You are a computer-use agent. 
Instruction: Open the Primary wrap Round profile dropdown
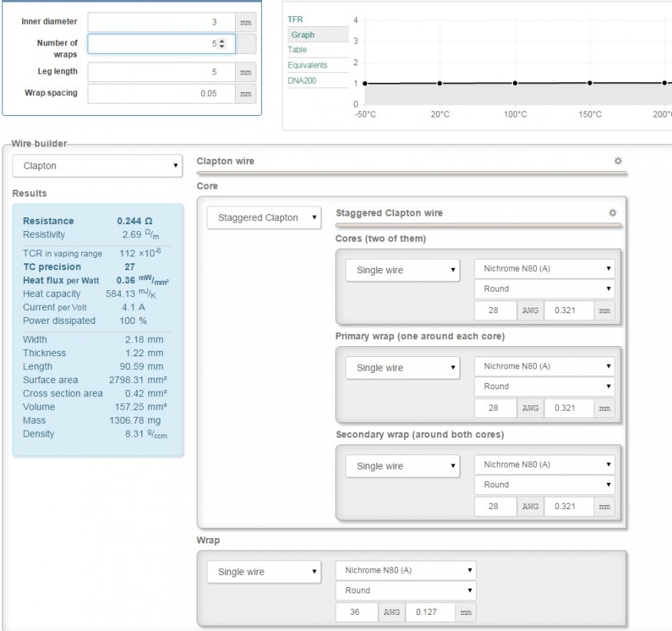(x=545, y=386)
